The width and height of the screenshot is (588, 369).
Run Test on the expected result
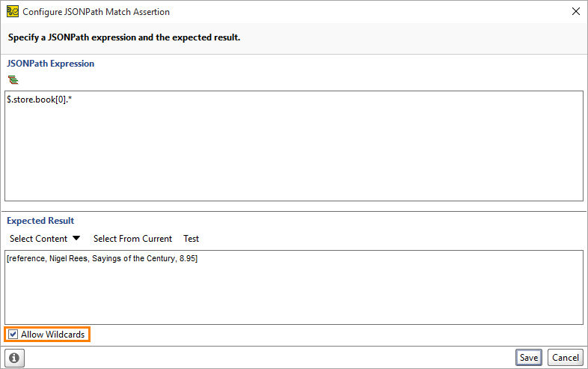[192, 239]
